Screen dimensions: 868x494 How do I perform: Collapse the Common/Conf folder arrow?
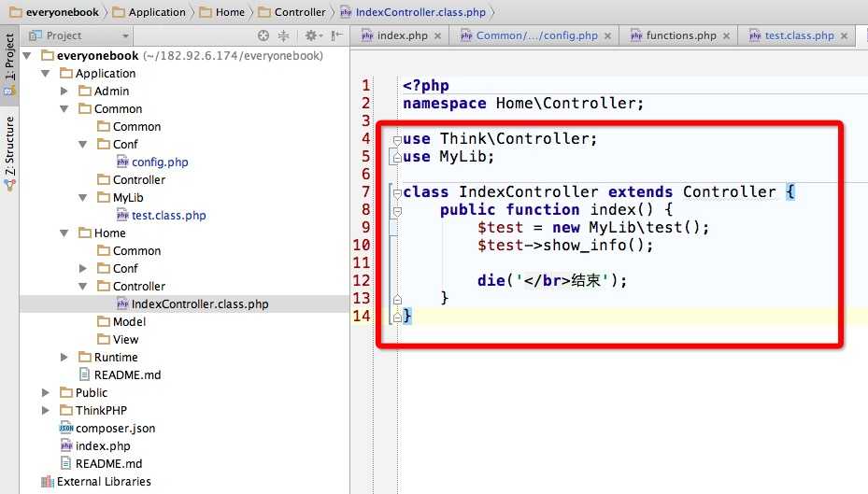pos(83,145)
